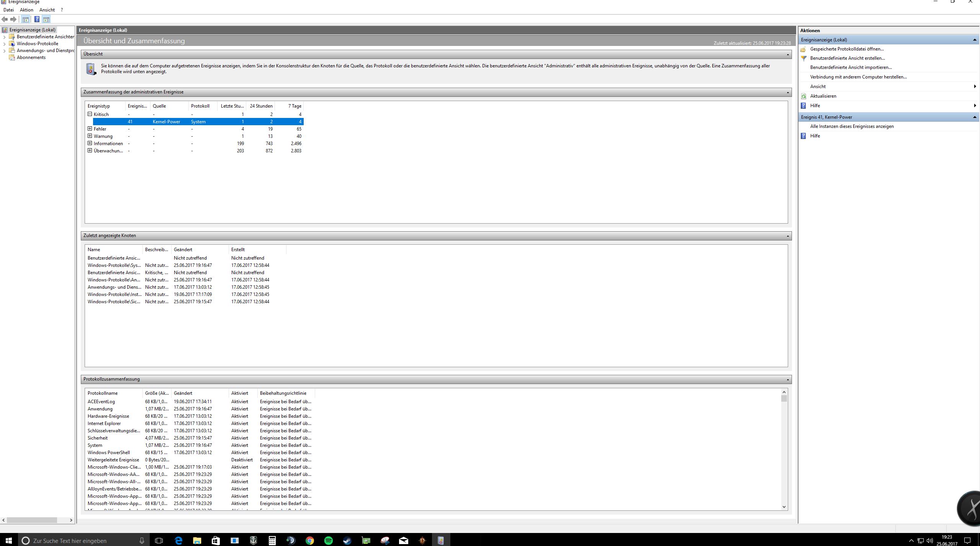Open the Aktion menu
This screenshot has height=546, width=980.
pyautogui.click(x=26, y=10)
